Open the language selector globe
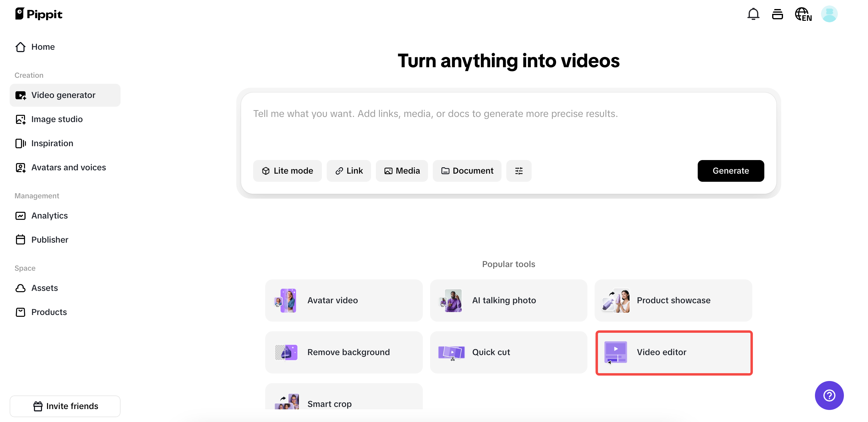The width and height of the screenshot is (868, 422). [803, 14]
